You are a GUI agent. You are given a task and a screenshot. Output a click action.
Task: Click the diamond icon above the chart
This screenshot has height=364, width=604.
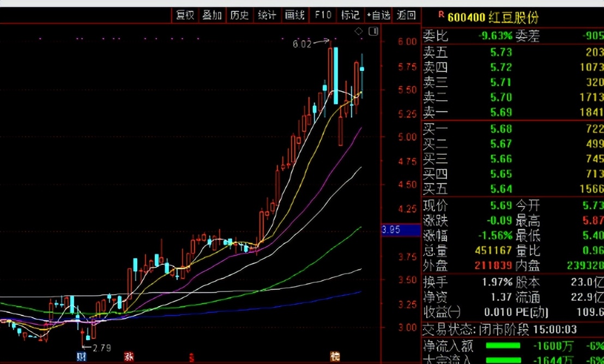click(358, 32)
